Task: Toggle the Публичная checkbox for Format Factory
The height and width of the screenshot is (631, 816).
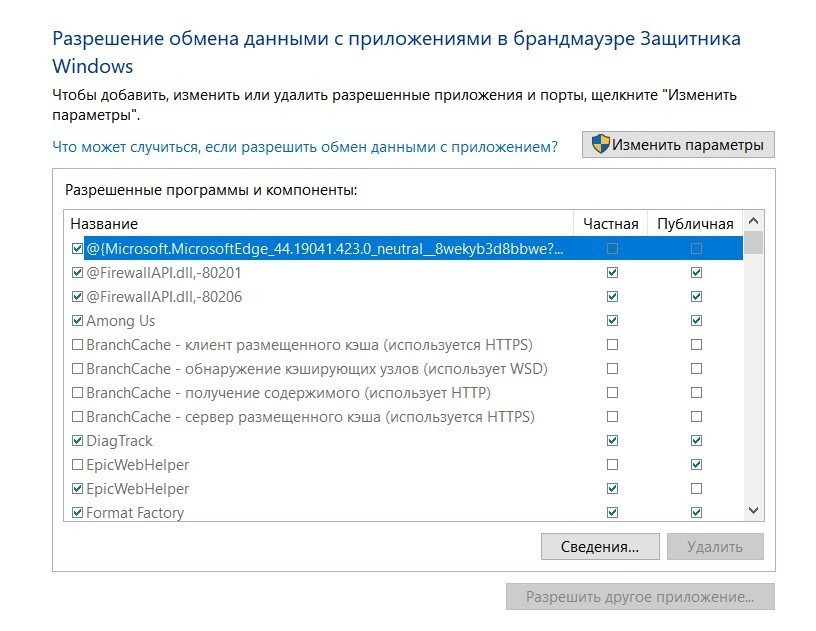Action: pos(696,513)
